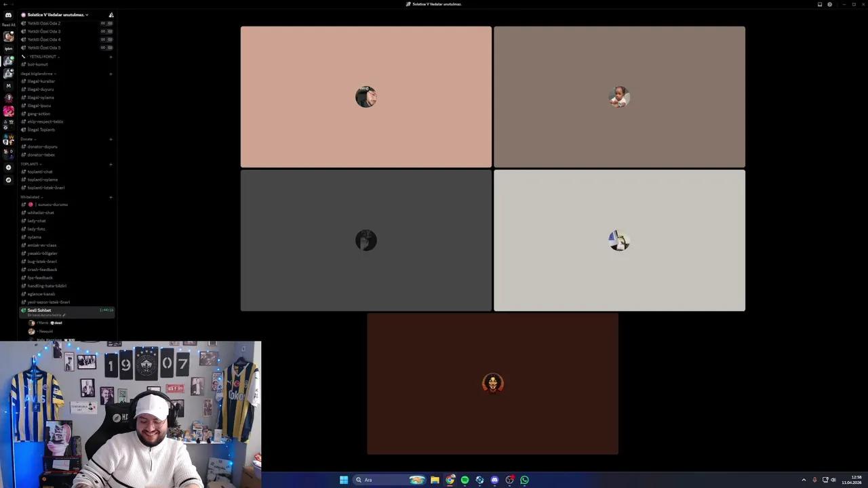Open WhatsApp from the taskbar

point(524,480)
